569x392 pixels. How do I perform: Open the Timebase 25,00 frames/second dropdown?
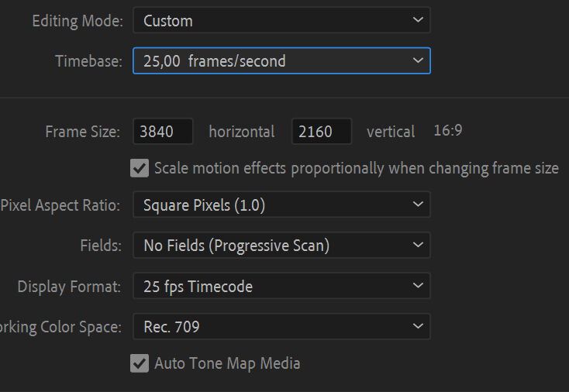(281, 60)
